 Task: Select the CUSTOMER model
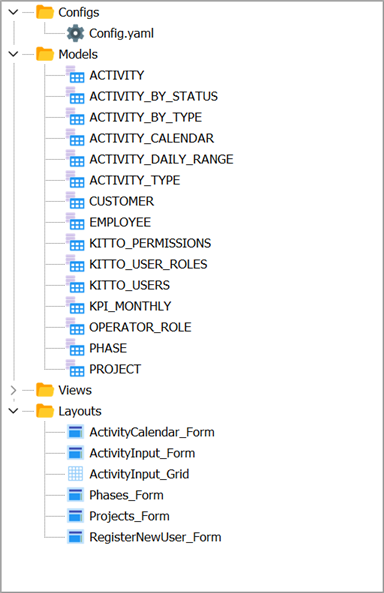pyautogui.click(x=121, y=201)
